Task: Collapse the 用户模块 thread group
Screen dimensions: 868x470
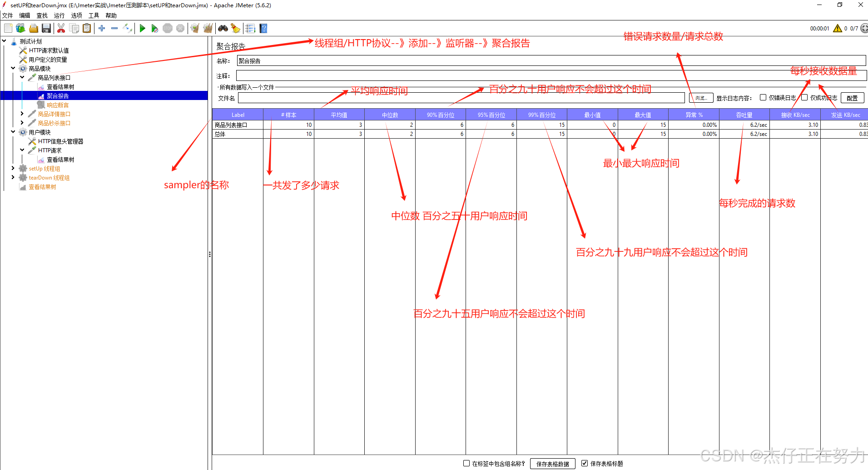Action: 13,132
